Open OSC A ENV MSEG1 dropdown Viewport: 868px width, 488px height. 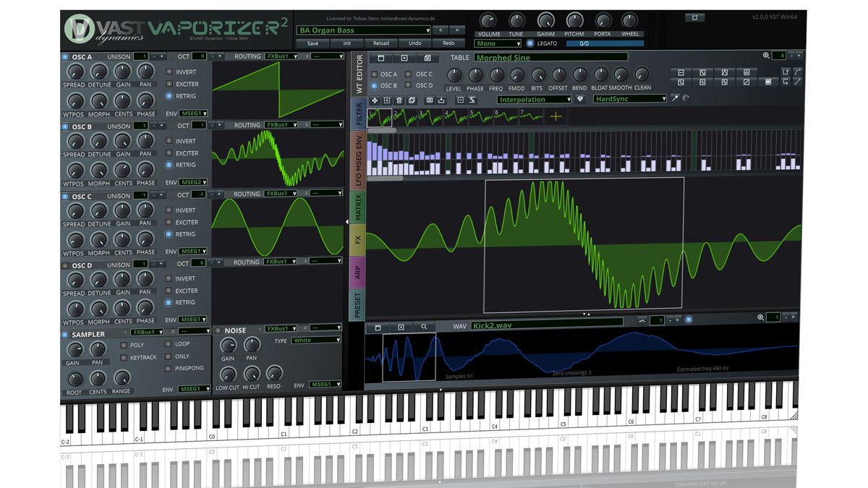point(193,114)
